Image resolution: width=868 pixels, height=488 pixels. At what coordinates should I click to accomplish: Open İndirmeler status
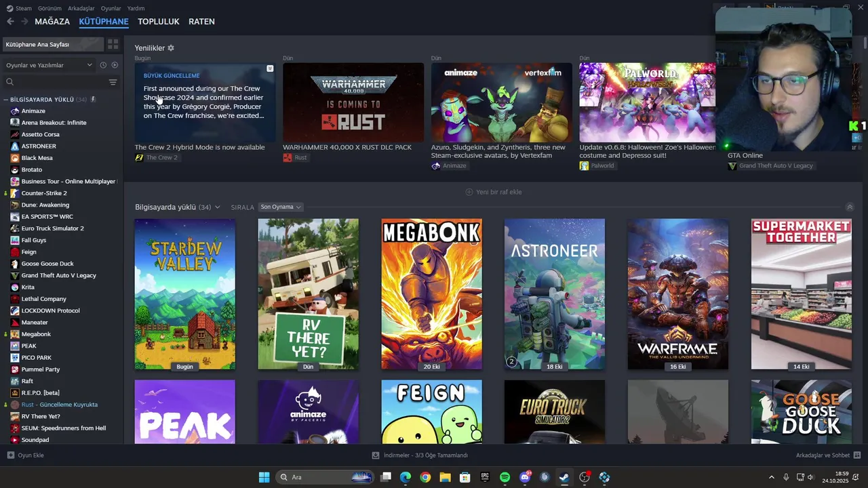coord(420,455)
